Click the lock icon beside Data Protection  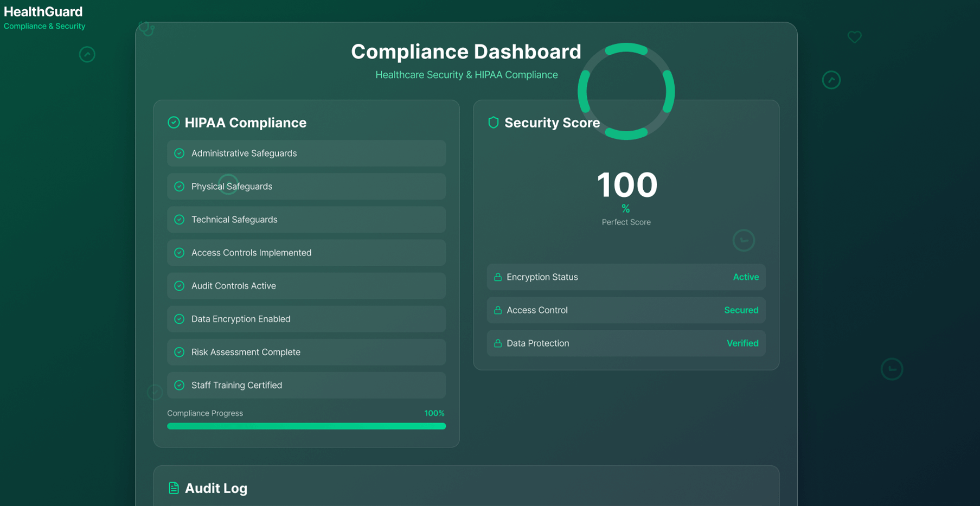coord(497,343)
